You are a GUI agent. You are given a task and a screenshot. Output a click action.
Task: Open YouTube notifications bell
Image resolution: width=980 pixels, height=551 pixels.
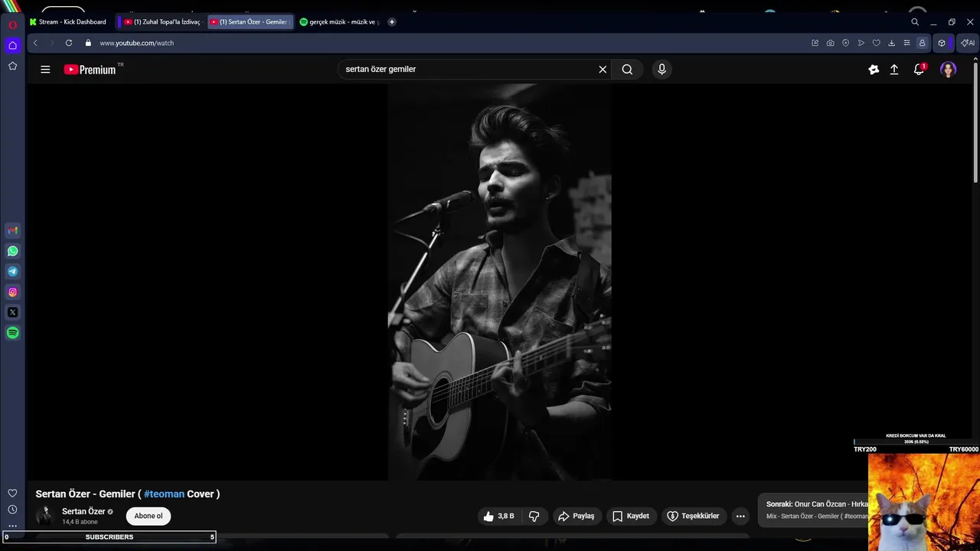(919, 70)
